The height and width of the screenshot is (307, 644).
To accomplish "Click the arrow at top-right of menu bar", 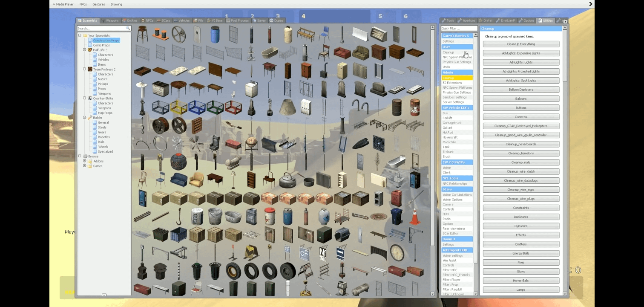I will pyautogui.click(x=590, y=4).
